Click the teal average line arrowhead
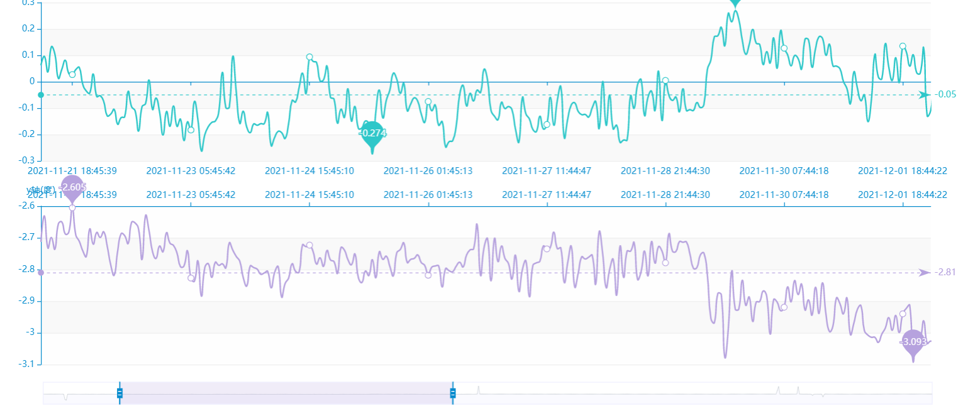The width and height of the screenshot is (980, 406). coord(924,95)
